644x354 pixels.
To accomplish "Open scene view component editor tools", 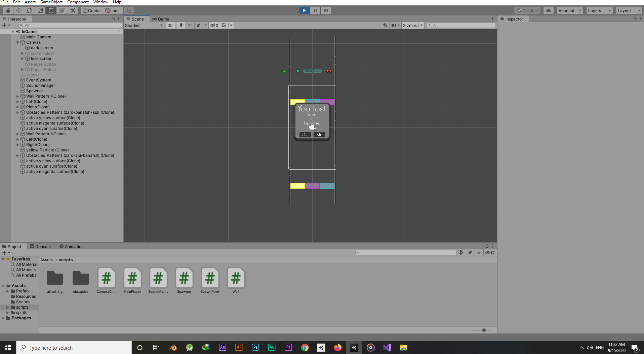I will tap(385, 25).
